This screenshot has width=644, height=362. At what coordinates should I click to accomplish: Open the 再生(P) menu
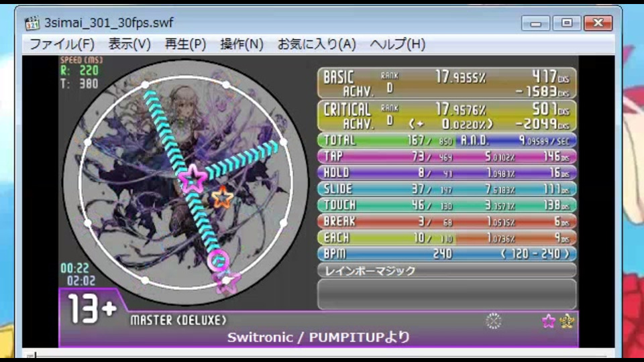click(x=185, y=44)
